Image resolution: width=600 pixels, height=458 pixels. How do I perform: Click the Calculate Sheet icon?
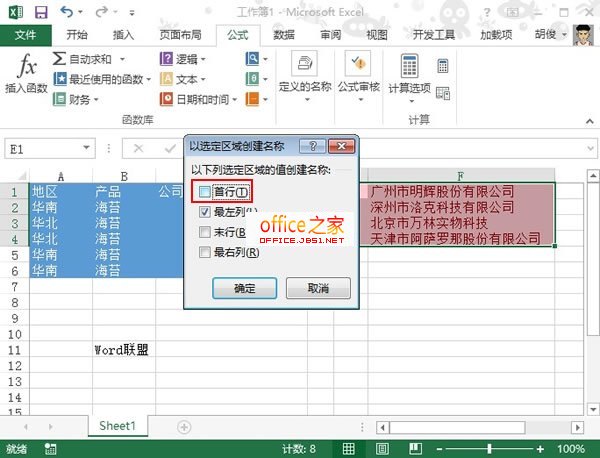coord(443,93)
